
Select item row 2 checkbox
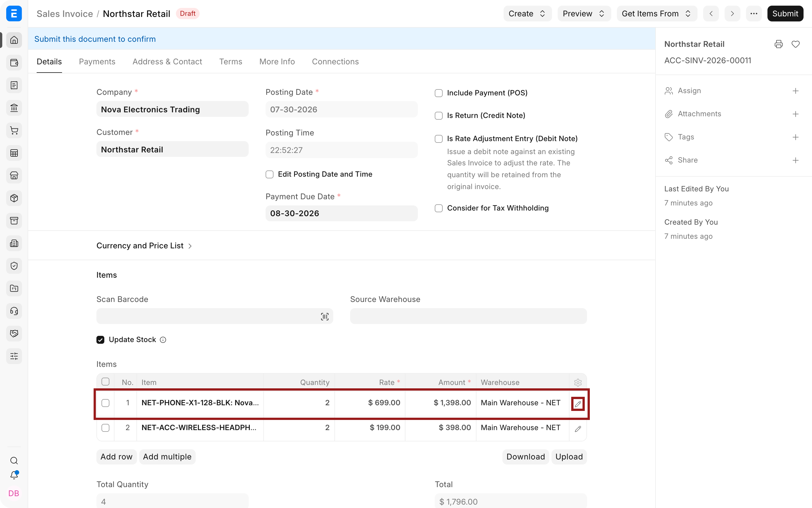pos(105,428)
